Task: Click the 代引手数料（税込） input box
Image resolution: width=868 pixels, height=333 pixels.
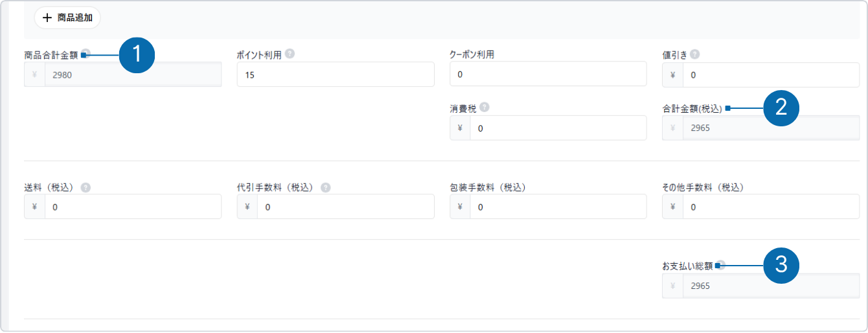Action: click(345, 207)
